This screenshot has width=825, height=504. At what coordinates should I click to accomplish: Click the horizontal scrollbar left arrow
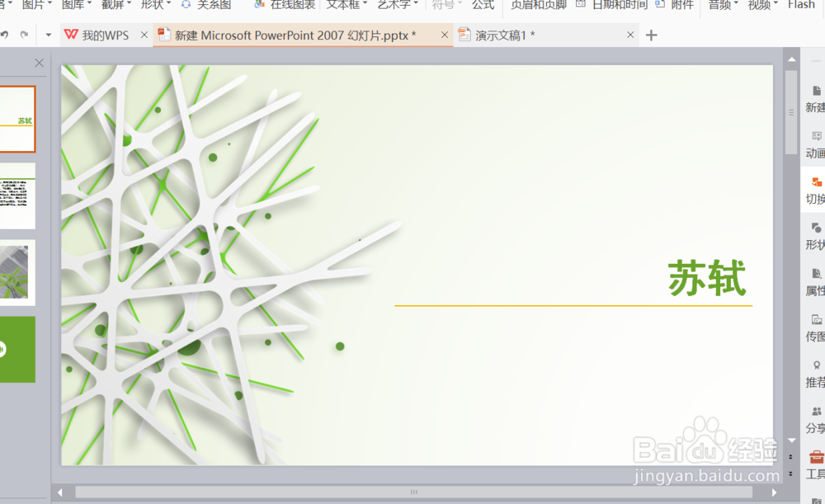tap(60, 492)
